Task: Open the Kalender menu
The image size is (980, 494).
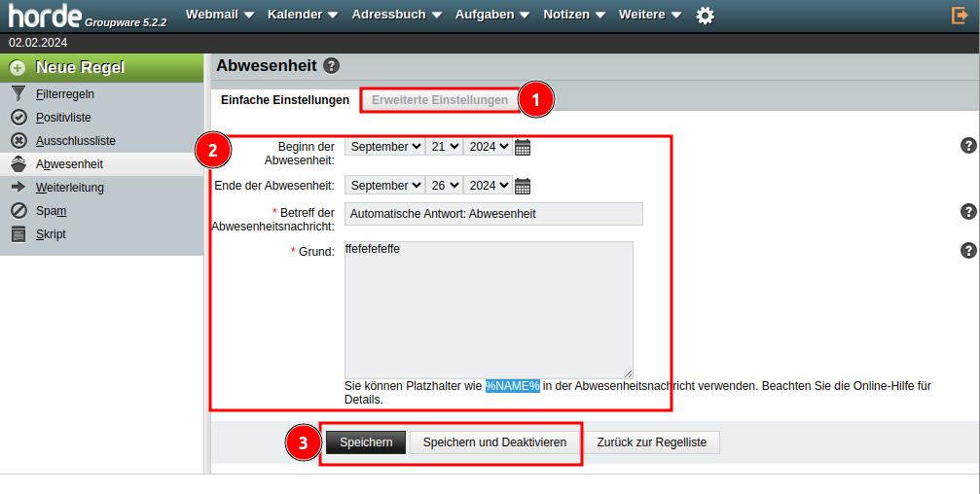Action: (x=302, y=15)
